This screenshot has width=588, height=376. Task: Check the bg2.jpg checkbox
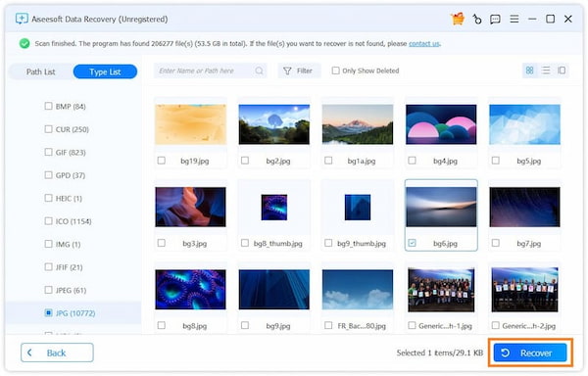(245, 161)
